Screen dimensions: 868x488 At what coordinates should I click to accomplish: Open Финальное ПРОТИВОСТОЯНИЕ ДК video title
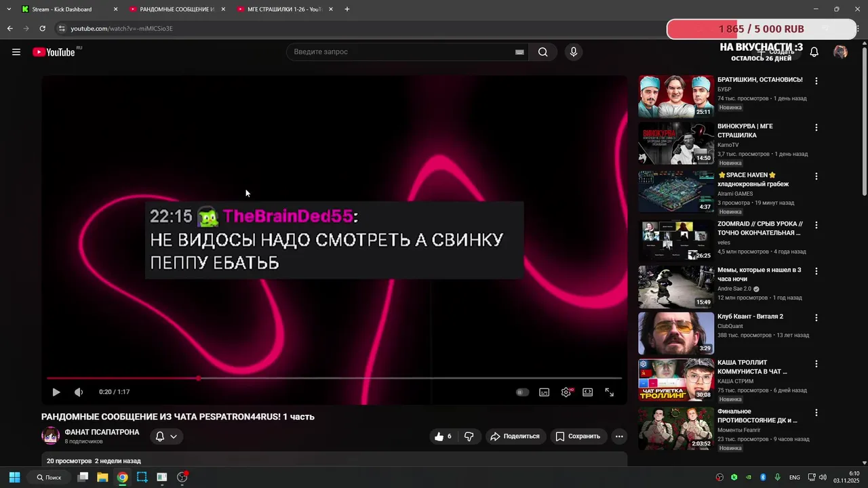[x=757, y=415]
